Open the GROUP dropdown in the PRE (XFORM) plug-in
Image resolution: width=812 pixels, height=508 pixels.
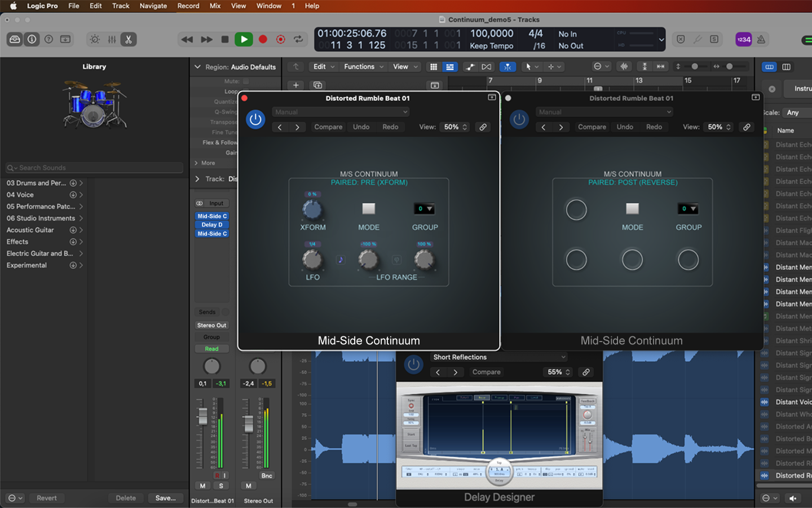[x=425, y=209]
